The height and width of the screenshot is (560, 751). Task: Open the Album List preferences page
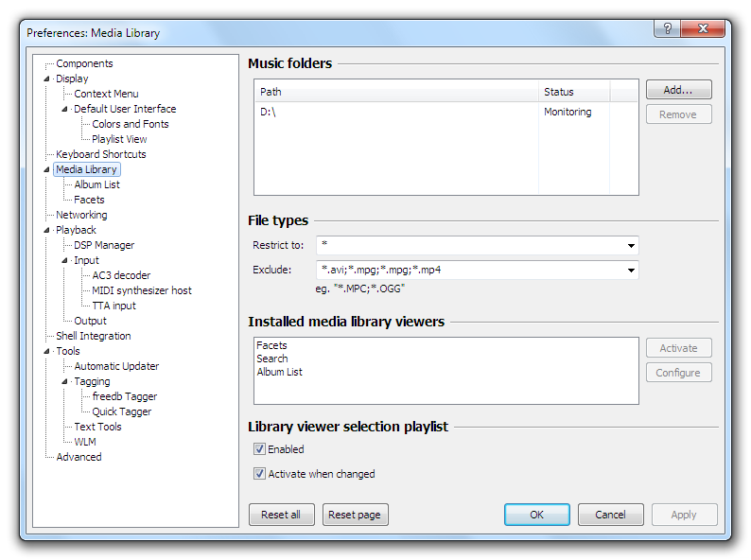coord(96,185)
